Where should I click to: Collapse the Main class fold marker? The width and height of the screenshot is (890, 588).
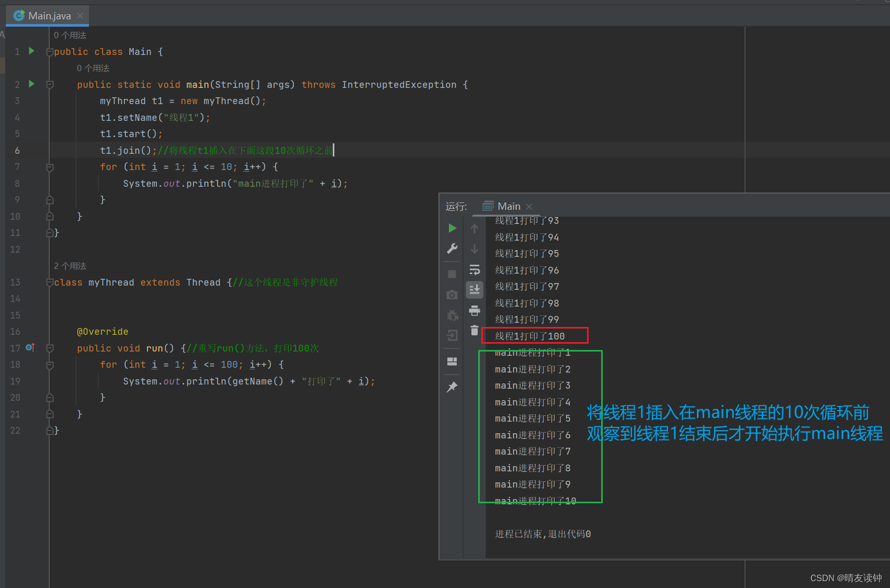[x=50, y=52]
